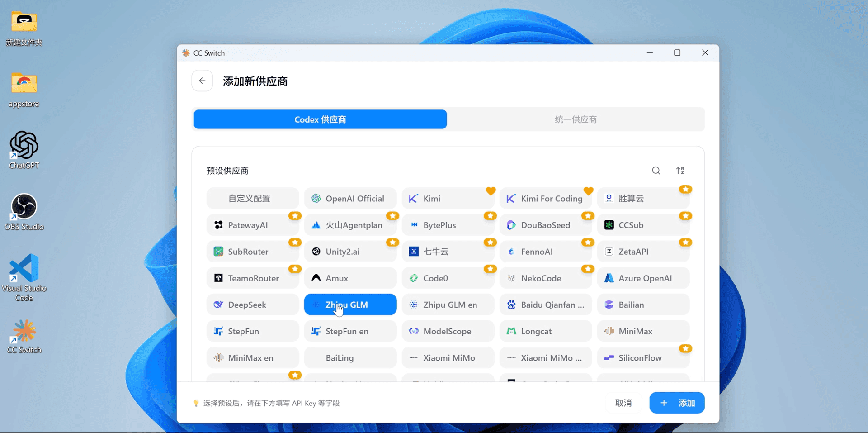Select the Azure OpenAI supplier
Viewport: 868px width, 433px height.
click(x=643, y=278)
